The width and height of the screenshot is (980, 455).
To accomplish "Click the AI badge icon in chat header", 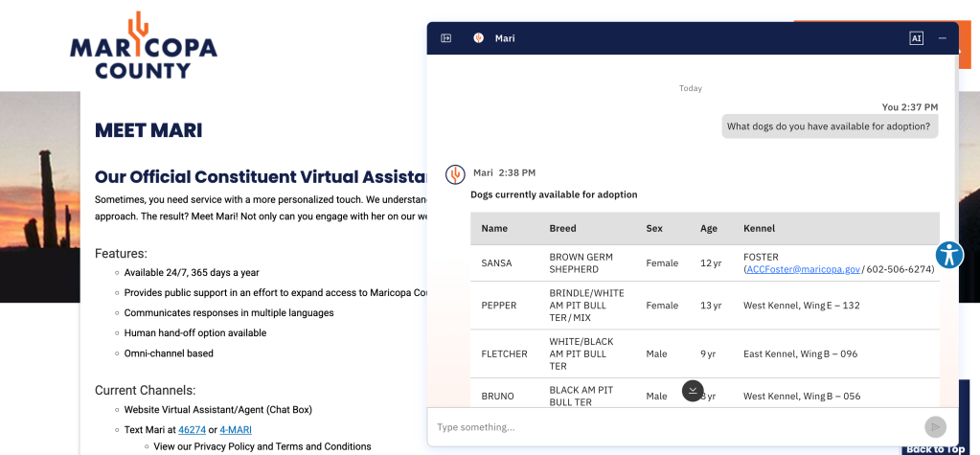I will click(916, 38).
